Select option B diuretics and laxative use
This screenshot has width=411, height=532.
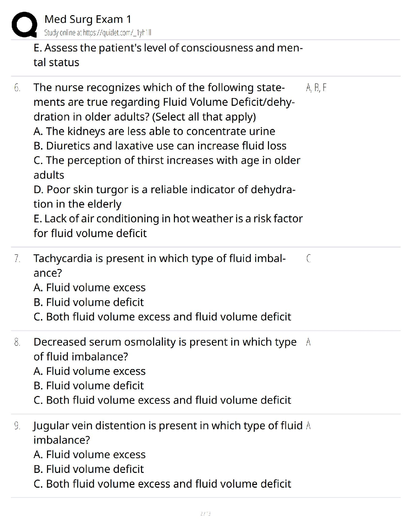tap(160, 146)
